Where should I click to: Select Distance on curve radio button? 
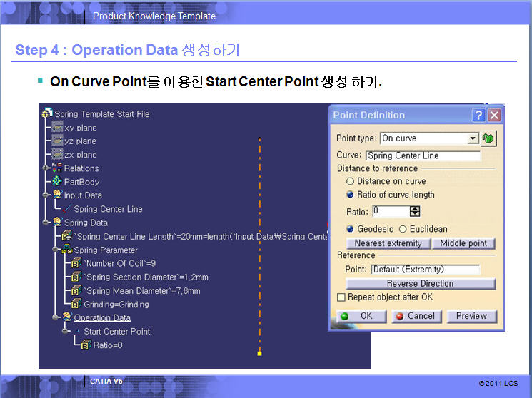350,181
